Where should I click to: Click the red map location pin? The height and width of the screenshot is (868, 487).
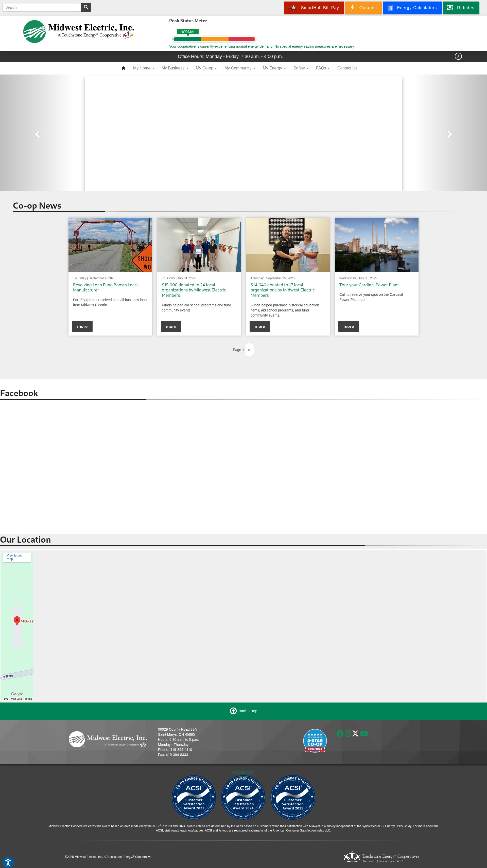point(17,621)
